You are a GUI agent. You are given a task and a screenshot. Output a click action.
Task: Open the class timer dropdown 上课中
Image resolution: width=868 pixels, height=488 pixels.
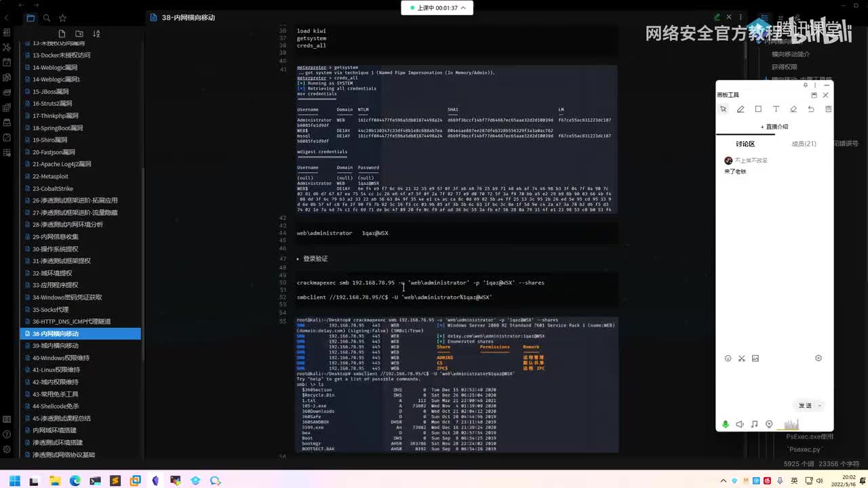pos(437,8)
